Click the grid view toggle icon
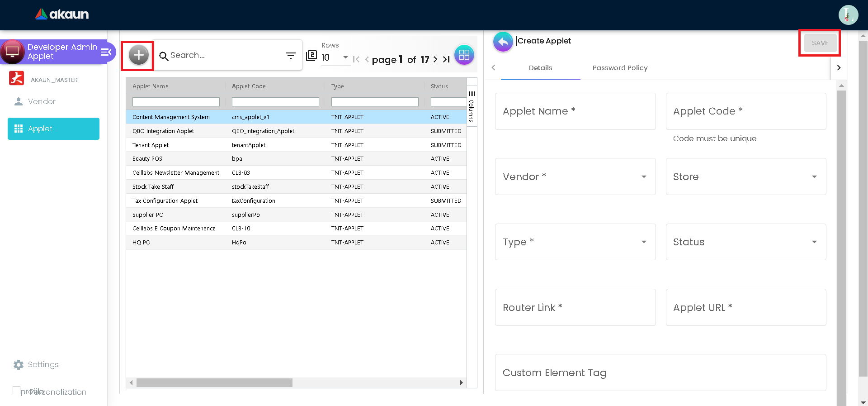This screenshot has width=868, height=406. coord(464,55)
